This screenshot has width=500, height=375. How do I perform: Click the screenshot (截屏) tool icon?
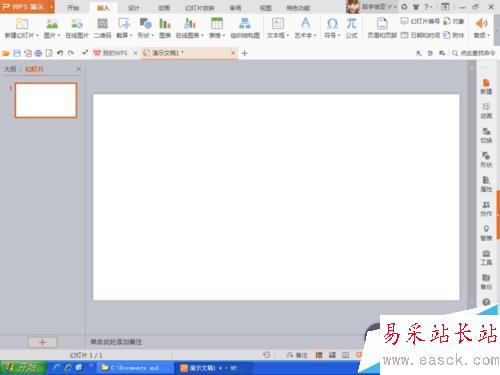(124, 24)
